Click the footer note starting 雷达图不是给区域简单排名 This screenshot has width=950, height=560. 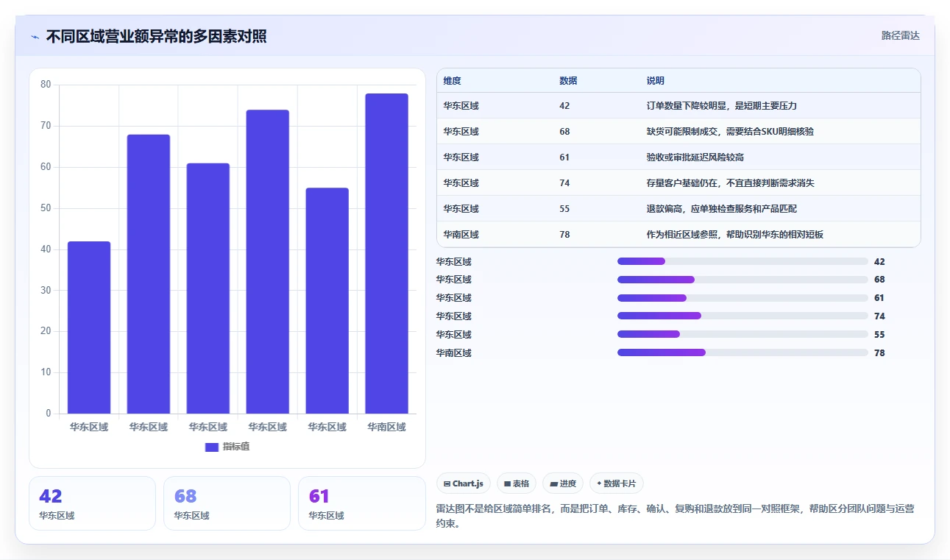pyautogui.click(x=675, y=517)
